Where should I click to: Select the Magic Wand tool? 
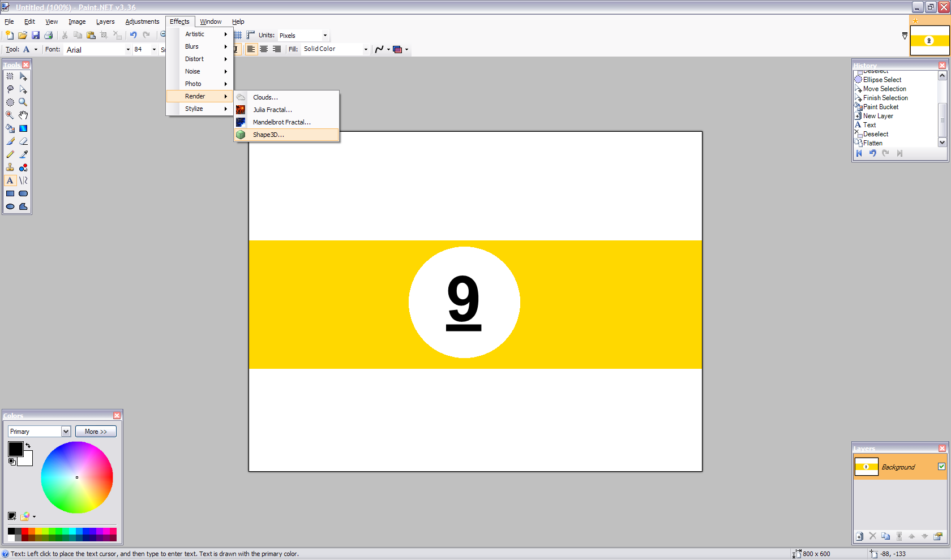click(10, 115)
